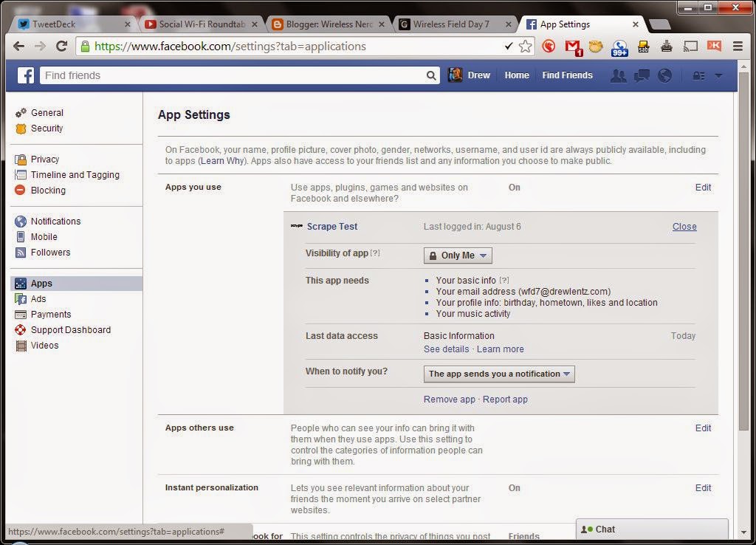Switch to the Wireless Field Day 7 tab
This screenshot has height=545, width=756.
456,24
